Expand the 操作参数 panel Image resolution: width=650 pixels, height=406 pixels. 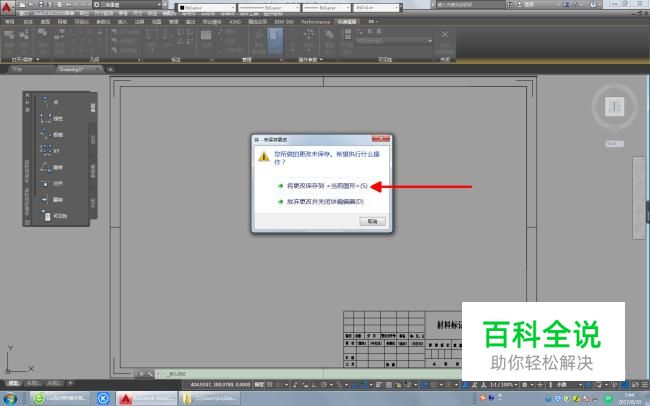pos(310,60)
